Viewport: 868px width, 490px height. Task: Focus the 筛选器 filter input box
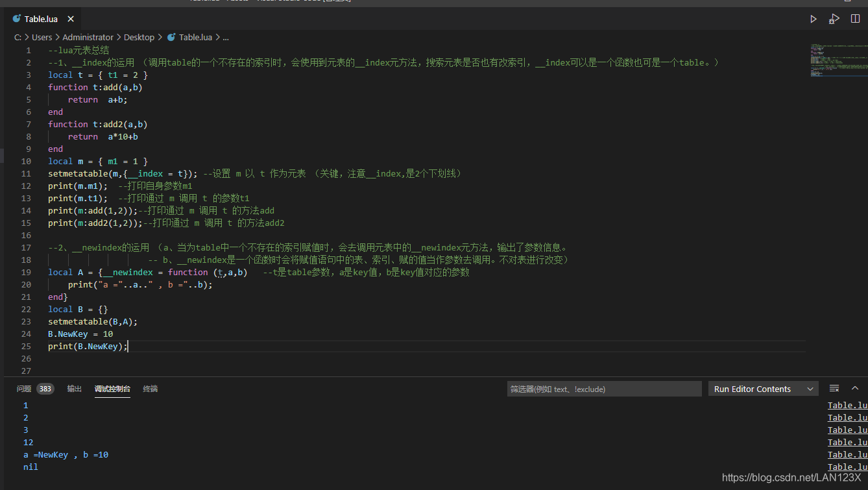coord(604,389)
